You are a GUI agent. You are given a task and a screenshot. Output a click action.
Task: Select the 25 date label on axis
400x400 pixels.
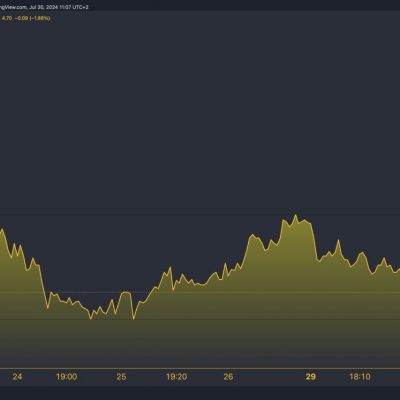click(121, 377)
